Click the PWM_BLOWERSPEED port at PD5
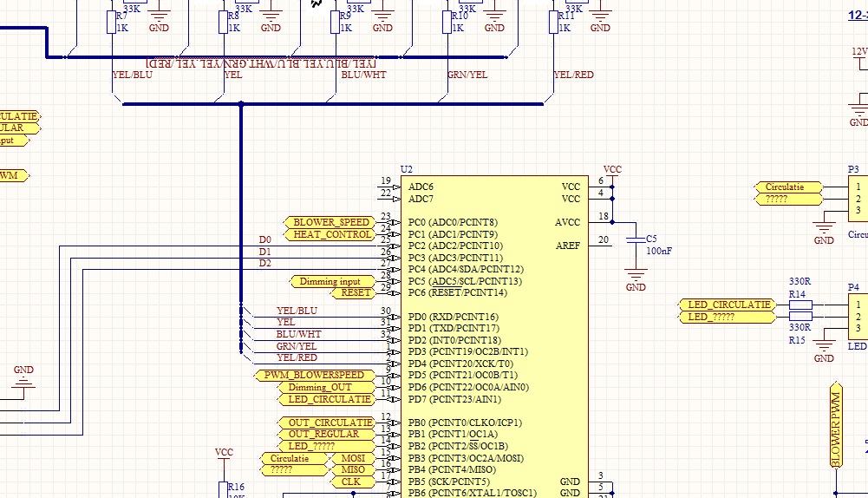Screen dimensions: 868x498 [x=316, y=375]
